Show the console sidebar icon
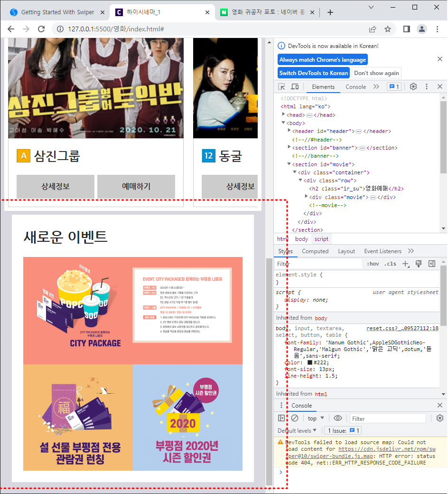The width and height of the screenshot is (448, 494). click(281, 418)
